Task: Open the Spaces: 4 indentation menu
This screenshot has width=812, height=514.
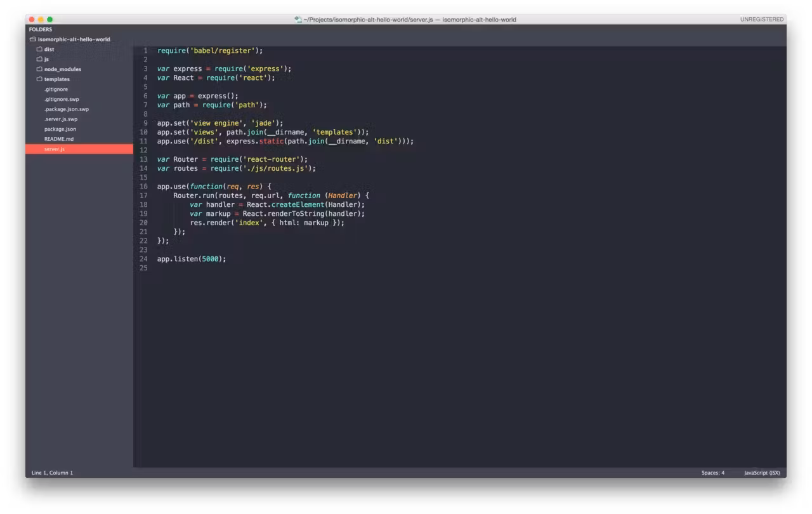Action: tap(713, 473)
